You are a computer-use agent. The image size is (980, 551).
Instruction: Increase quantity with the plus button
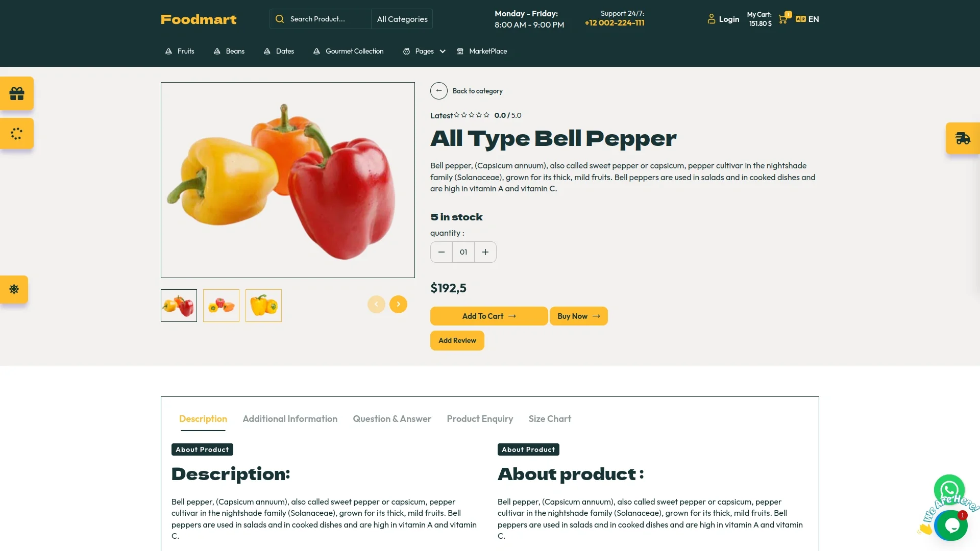coord(485,252)
